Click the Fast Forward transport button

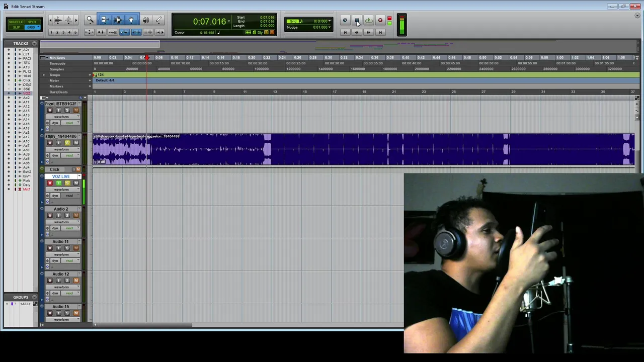368,32
